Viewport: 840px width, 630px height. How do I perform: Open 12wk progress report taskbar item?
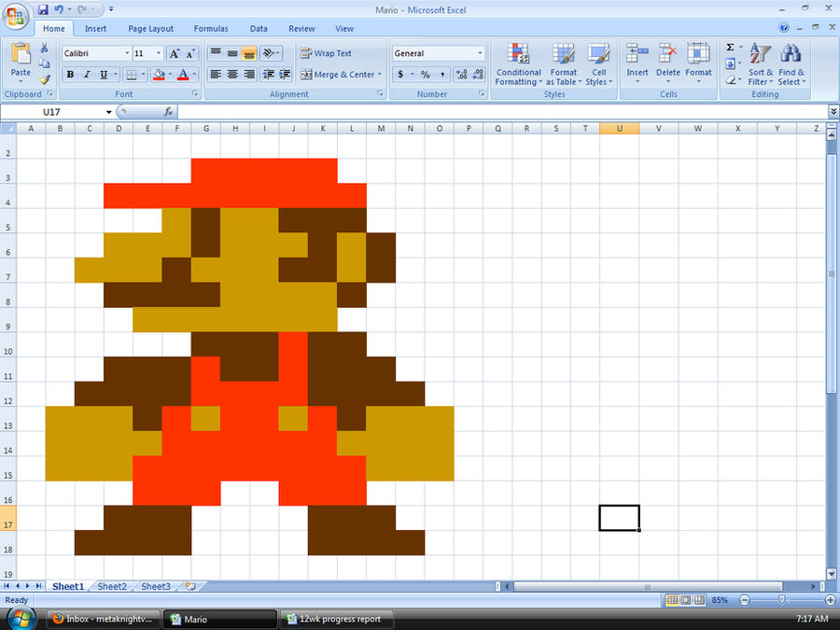pos(336,620)
